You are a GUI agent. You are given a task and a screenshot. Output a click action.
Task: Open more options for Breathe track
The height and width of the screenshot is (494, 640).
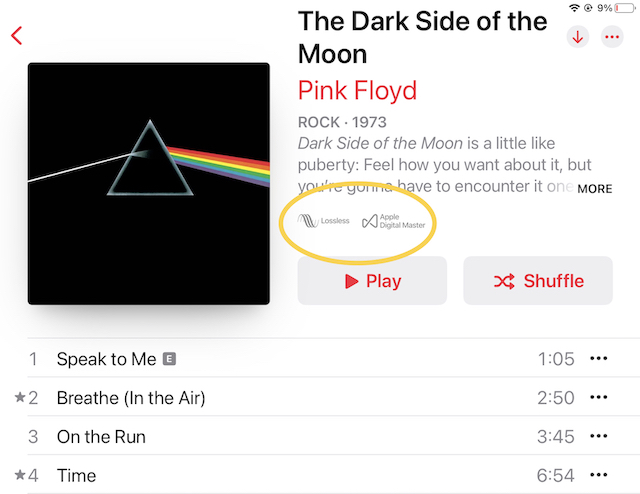599,398
